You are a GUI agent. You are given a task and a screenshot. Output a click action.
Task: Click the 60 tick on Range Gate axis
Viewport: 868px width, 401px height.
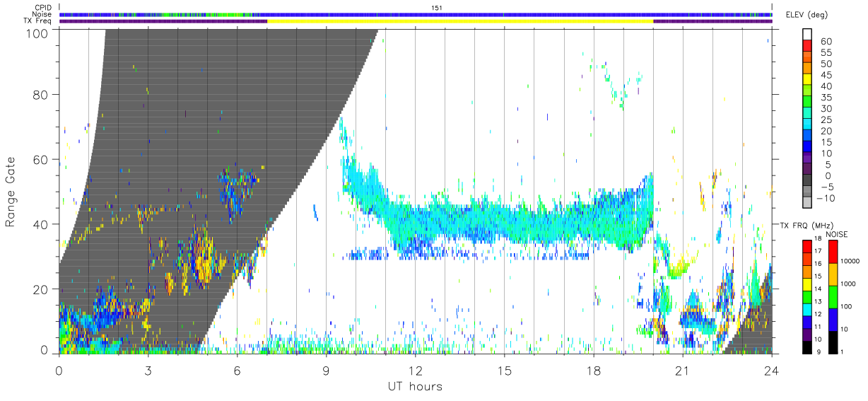[x=40, y=160]
